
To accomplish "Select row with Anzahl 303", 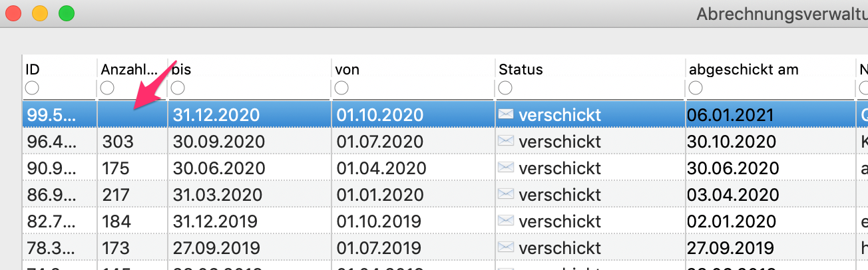I will click(x=445, y=141).
